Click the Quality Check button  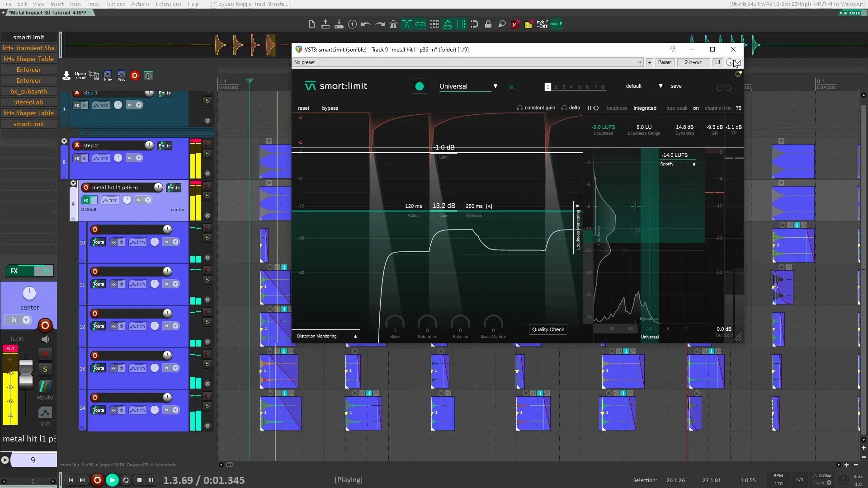(548, 329)
